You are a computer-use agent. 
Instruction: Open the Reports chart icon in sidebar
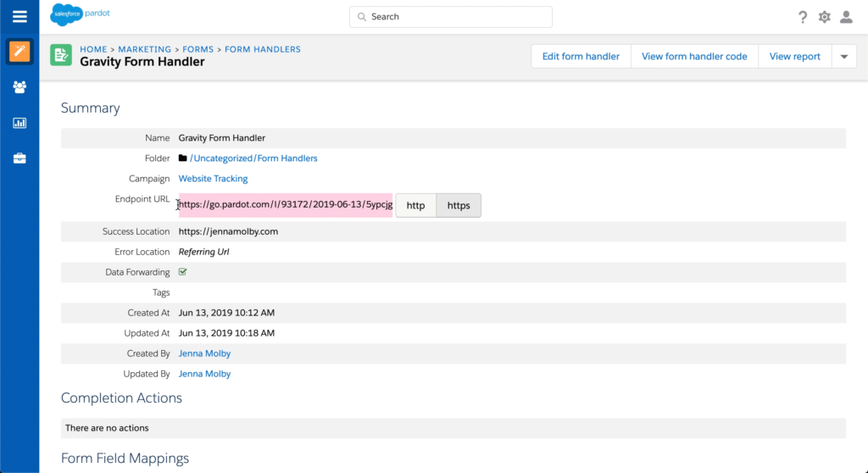pos(19,123)
